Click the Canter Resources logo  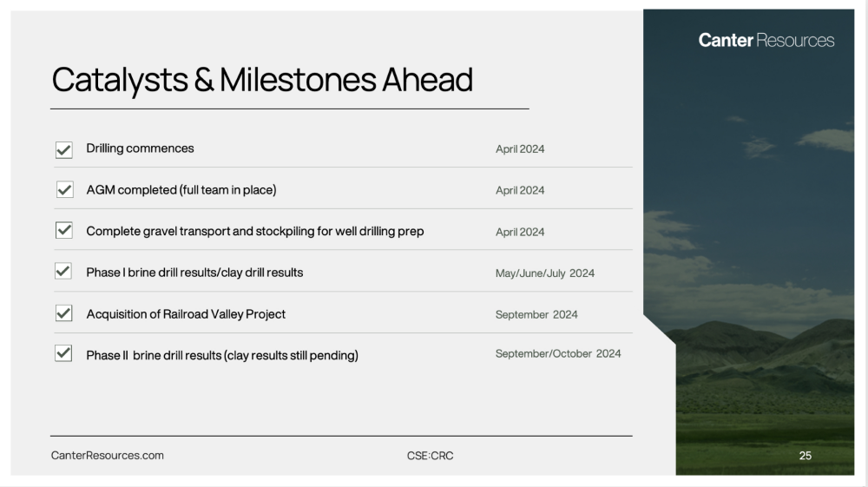click(x=766, y=41)
